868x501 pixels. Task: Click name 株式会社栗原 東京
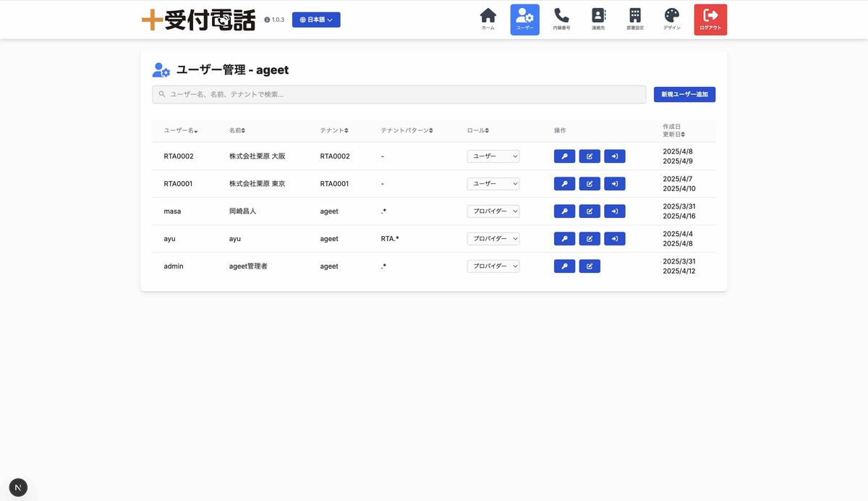point(258,184)
